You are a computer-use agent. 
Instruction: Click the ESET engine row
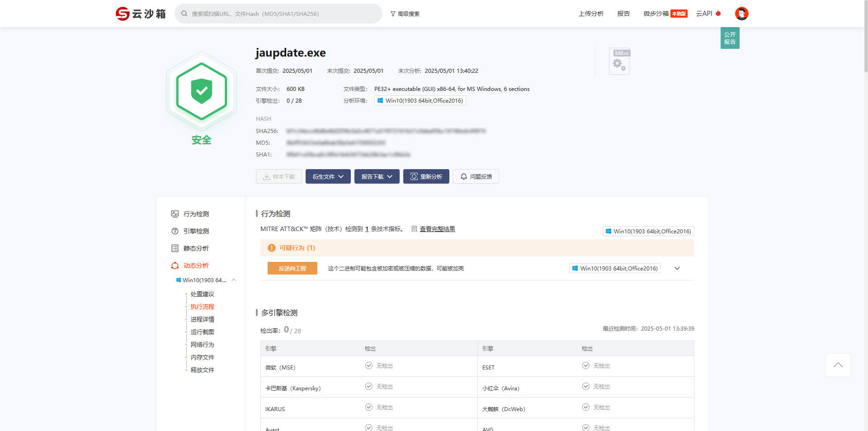click(x=586, y=366)
